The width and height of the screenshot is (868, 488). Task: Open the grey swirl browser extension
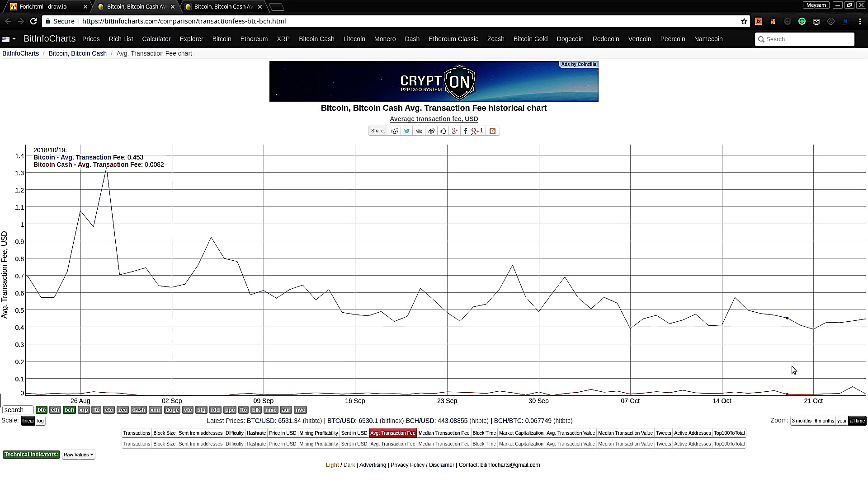tap(831, 21)
